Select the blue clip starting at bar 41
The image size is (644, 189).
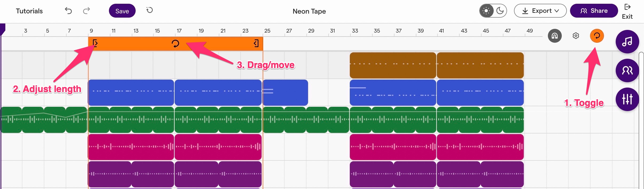click(x=480, y=93)
